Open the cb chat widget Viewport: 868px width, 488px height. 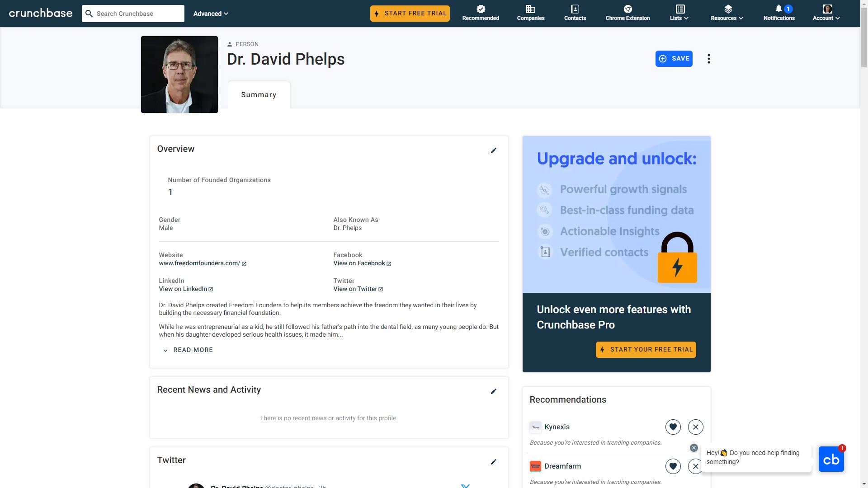coord(831,460)
